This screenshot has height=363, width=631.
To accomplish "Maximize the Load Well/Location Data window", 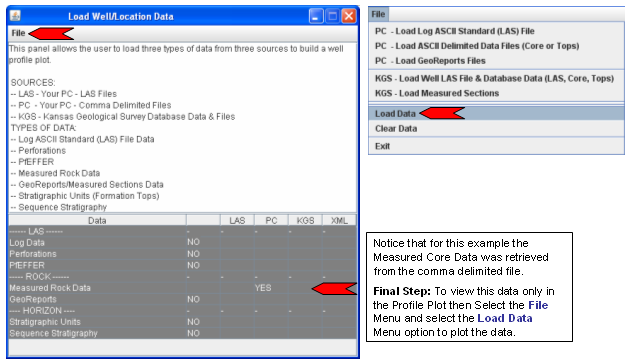I will (332, 16).
